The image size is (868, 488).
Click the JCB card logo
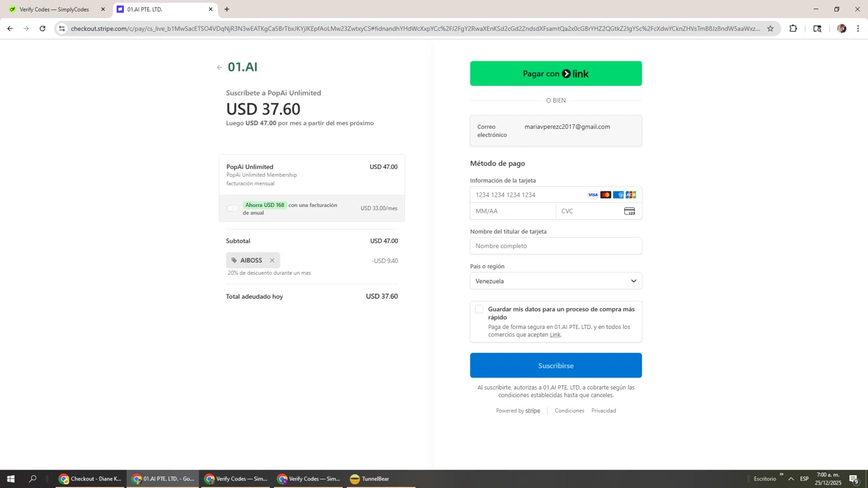pos(631,195)
